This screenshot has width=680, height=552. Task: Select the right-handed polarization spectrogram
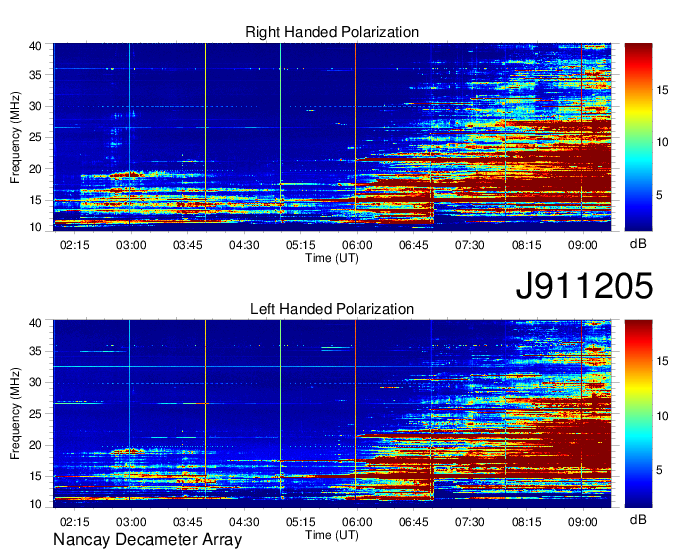pos(332,137)
